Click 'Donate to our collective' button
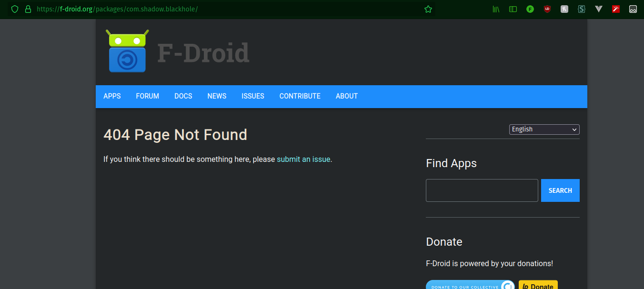This screenshot has height=289, width=644. pyautogui.click(x=470, y=285)
